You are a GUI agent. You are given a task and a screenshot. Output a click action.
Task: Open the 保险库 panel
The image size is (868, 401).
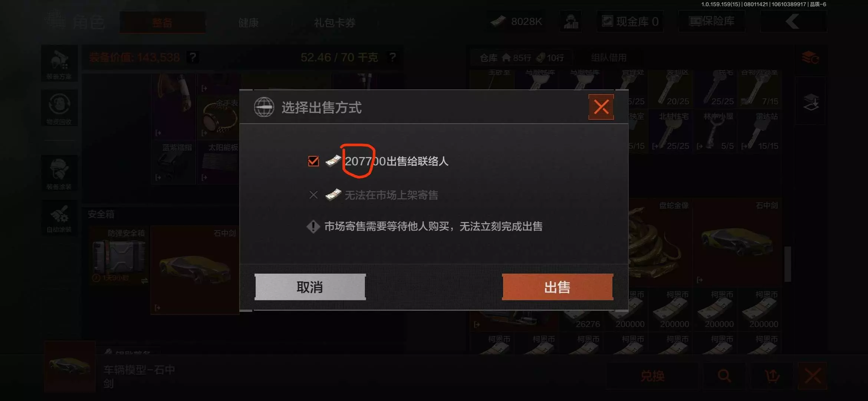(x=711, y=21)
